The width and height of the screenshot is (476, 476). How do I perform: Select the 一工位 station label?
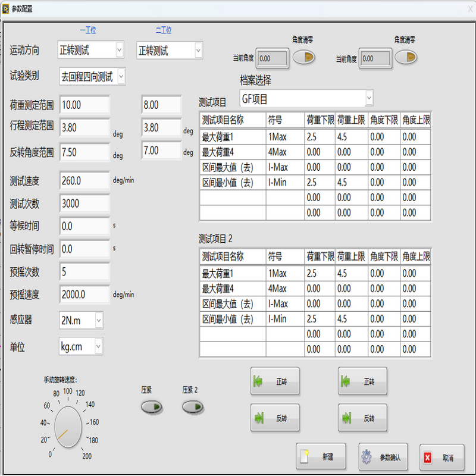[x=87, y=30]
